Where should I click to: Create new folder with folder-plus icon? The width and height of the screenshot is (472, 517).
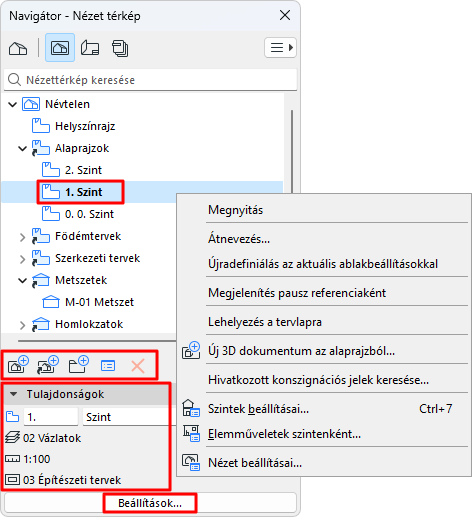[79, 365]
